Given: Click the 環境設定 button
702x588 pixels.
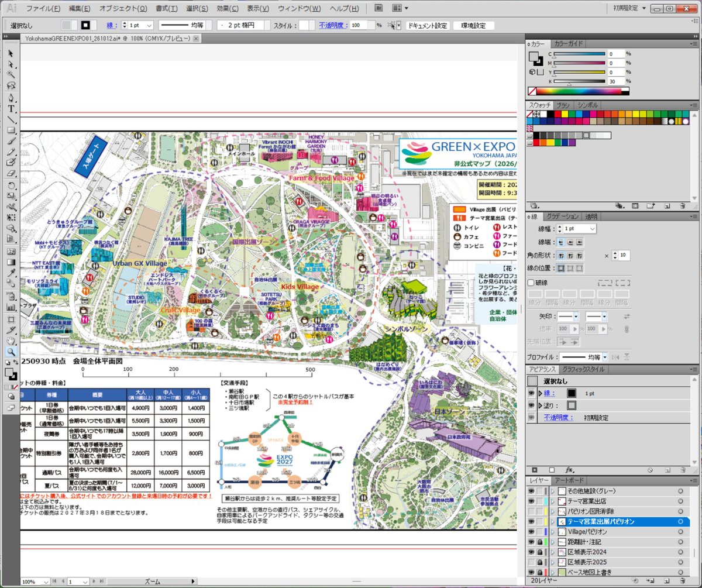Looking at the screenshot, I should pyautogui.click(x=474, y=26).
